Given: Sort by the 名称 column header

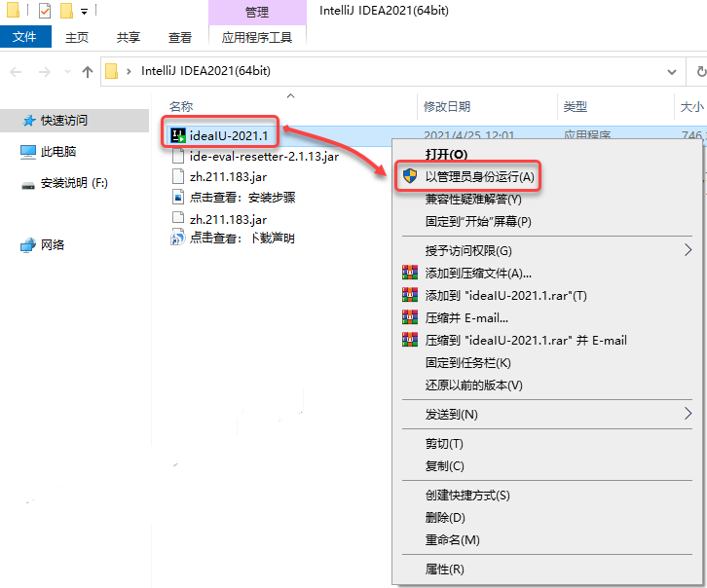Looking at the screenshot, I should pos(181,107).
